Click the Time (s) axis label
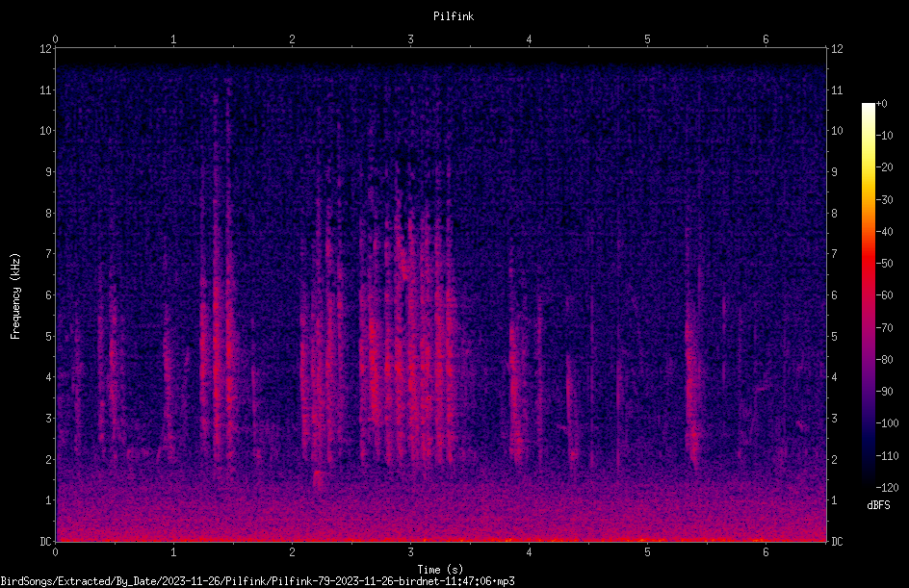Viewport: 909px width, 588px height. coord(441,570)
